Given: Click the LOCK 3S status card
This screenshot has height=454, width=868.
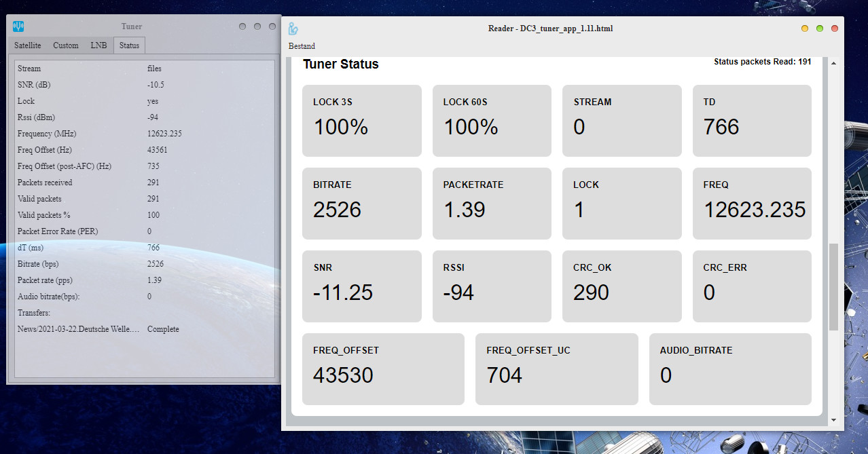Looking at the screenshot, I should [x=361, y=121].
